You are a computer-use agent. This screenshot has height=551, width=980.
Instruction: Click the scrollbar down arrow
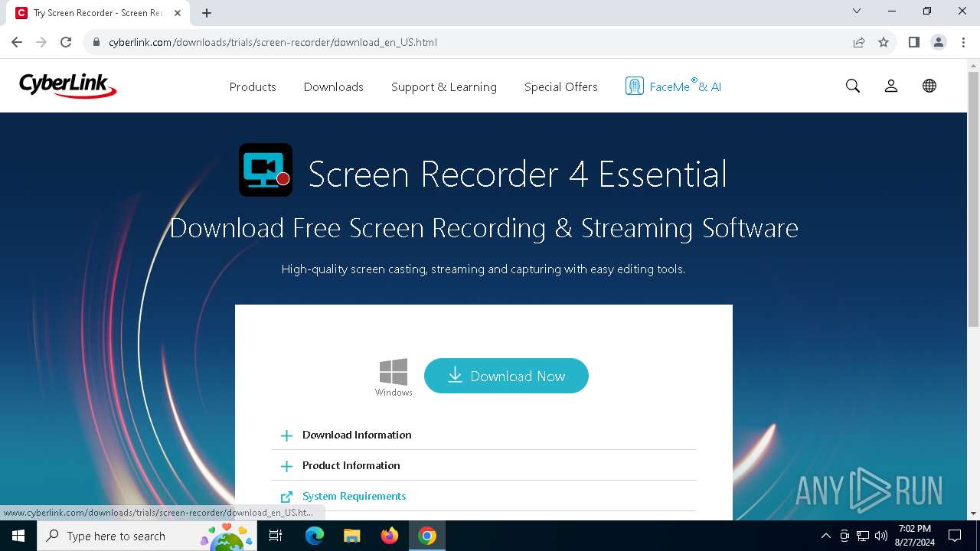pyautogui.click(x=973, y=514)
